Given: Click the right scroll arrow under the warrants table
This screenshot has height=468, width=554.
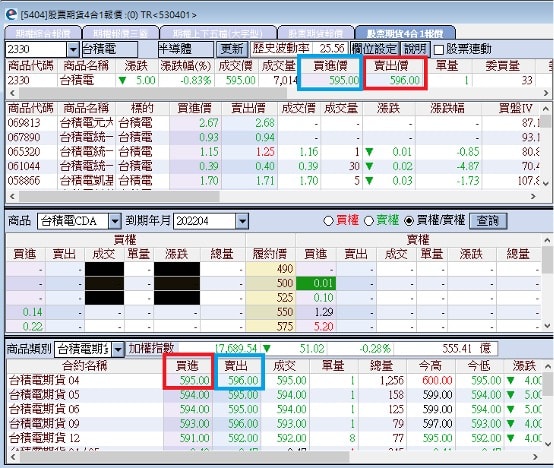Looking at the screenshot, I should click(x=534, y=196).
